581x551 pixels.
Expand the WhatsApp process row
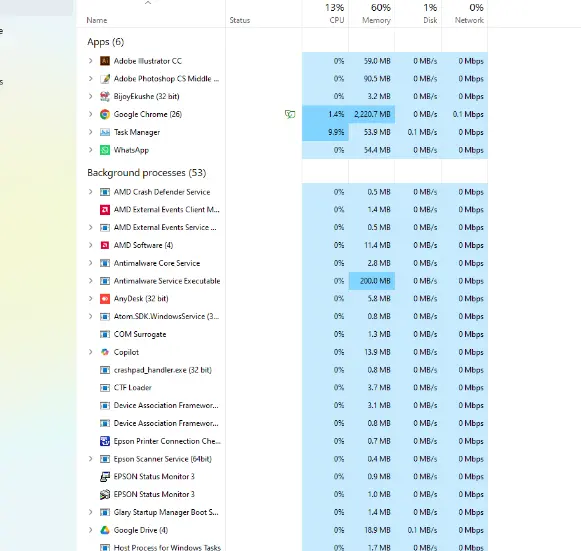coord(90,150)
